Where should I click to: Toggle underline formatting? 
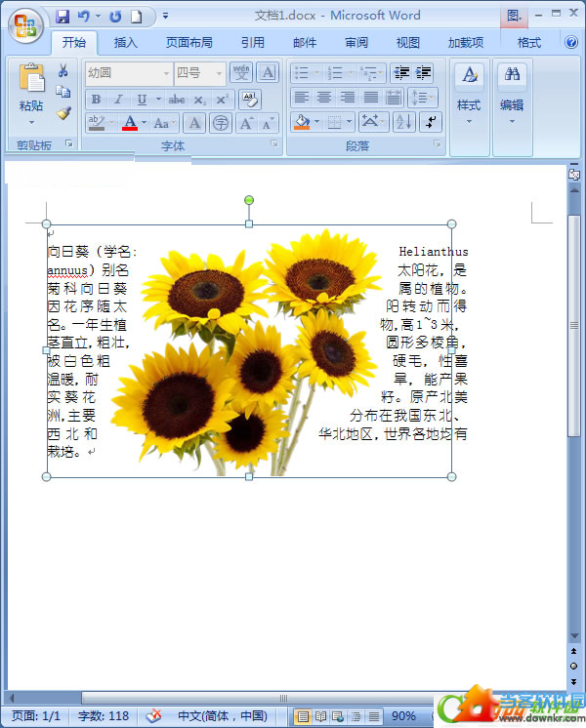[142, 100]
